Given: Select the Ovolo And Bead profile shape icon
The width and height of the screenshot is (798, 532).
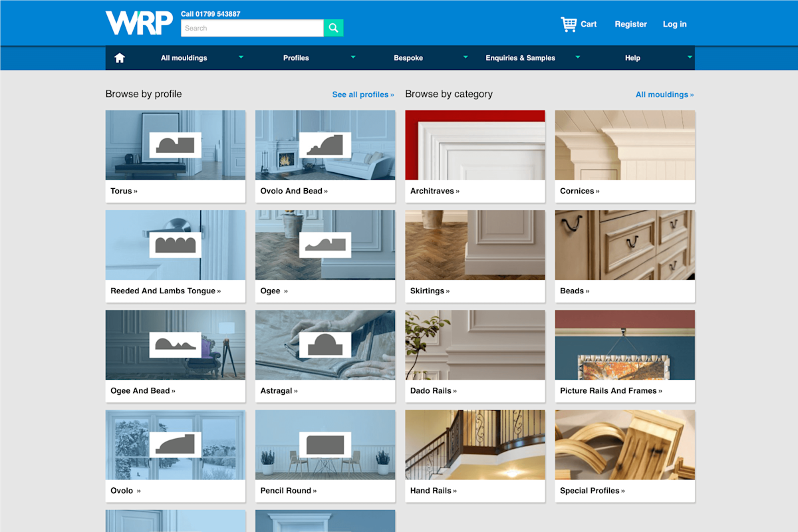Looking at the screenshot, I should tap(325, 145).
